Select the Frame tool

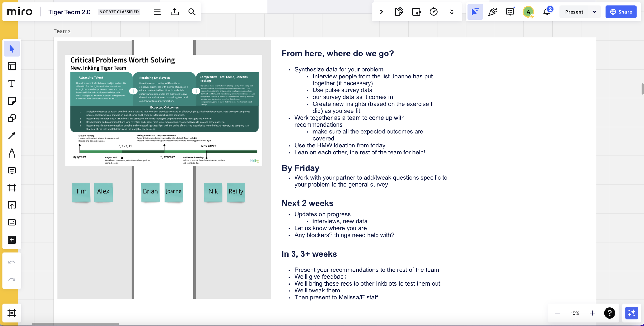point(12,188)
